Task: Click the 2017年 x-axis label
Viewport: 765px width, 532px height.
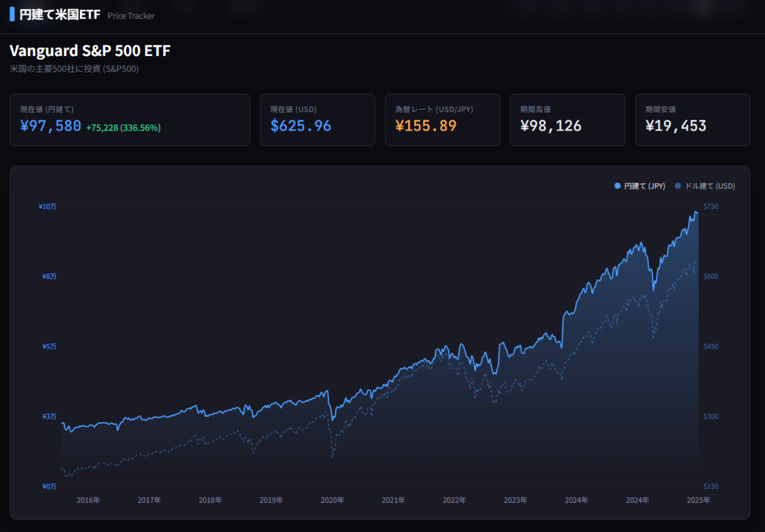Action: click(x=149, y=500)
